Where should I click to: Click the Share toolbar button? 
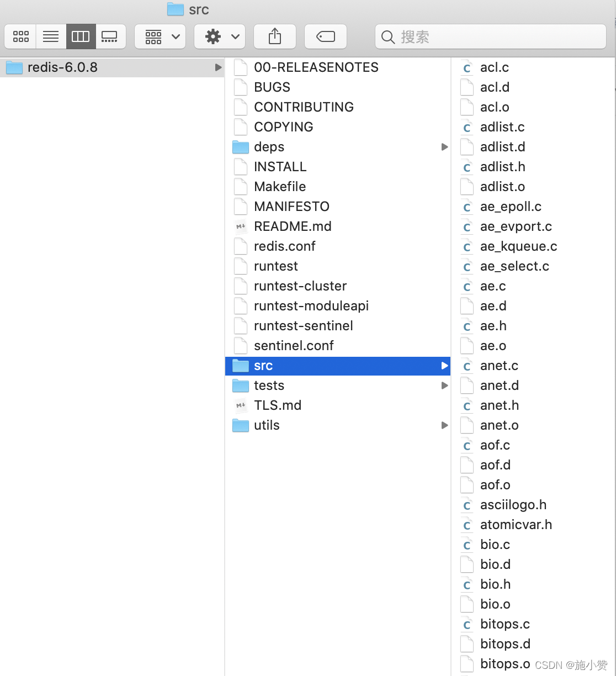[x=275, y=37]
